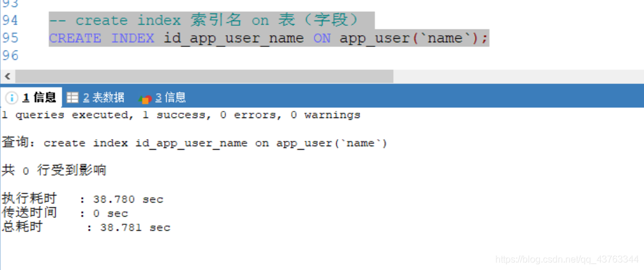Click the CREATE keyword on line 95
The image size is (644, 270).
75,38
